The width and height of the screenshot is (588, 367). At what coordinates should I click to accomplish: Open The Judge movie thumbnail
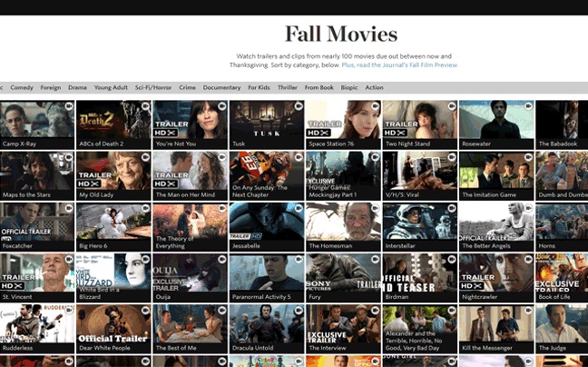coord(562,329)
